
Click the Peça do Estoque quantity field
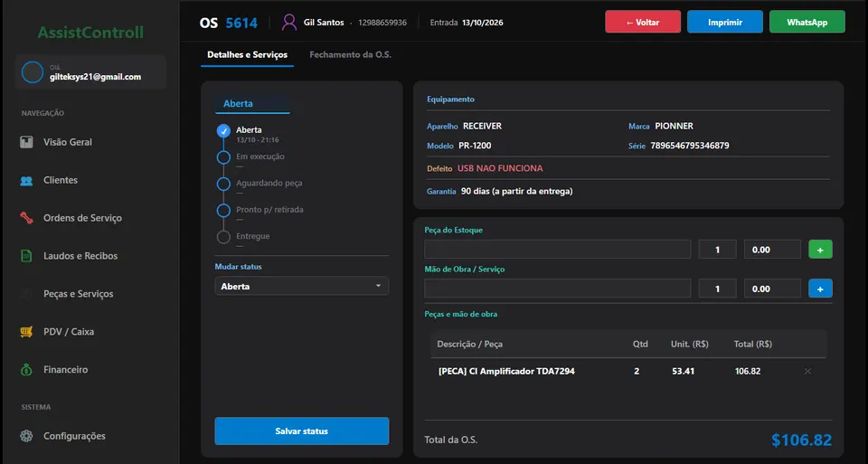pos(717,250)
